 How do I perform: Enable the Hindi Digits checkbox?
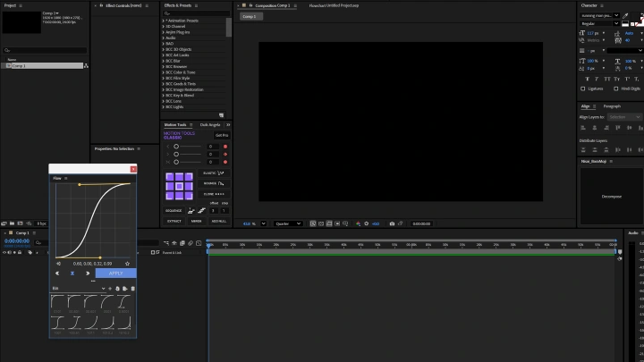[x=616, y=88]
